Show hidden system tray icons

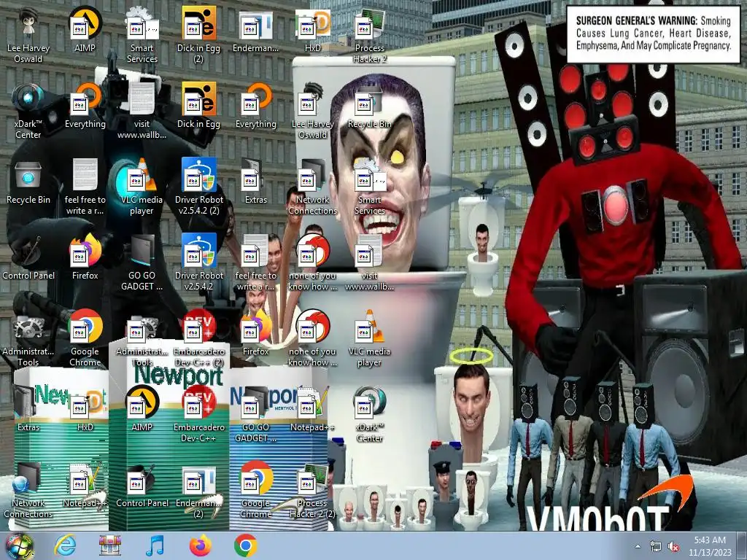tap(638, 547)
